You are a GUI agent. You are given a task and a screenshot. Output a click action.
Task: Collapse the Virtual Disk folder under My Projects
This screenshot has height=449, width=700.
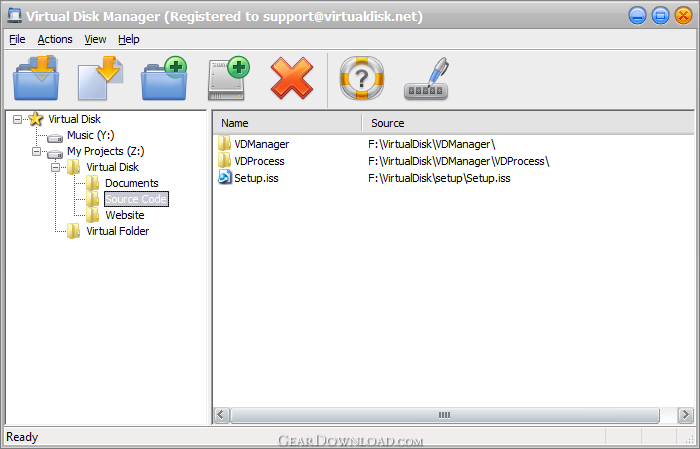pyautogui.click(x=55, y=167)
